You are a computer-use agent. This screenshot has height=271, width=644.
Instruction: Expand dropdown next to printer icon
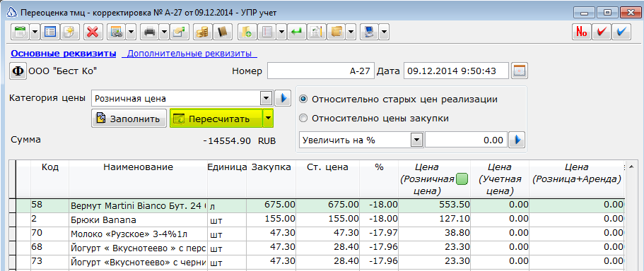164,32
